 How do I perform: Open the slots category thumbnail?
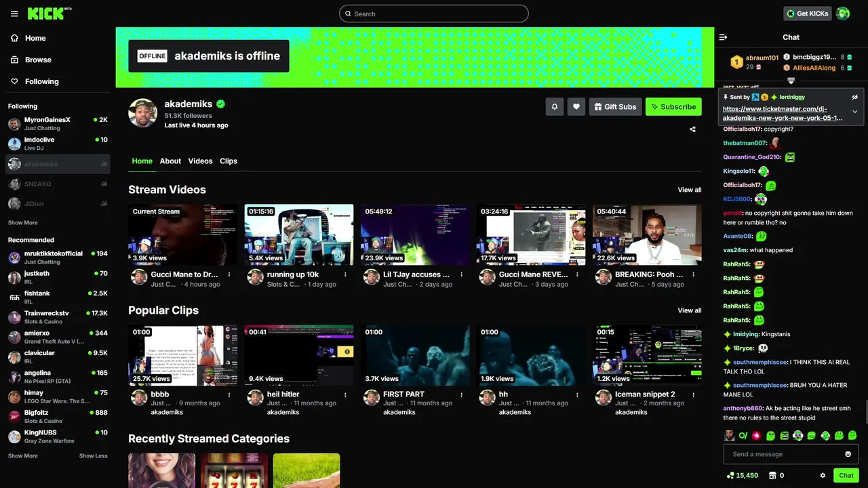(234, 470)
